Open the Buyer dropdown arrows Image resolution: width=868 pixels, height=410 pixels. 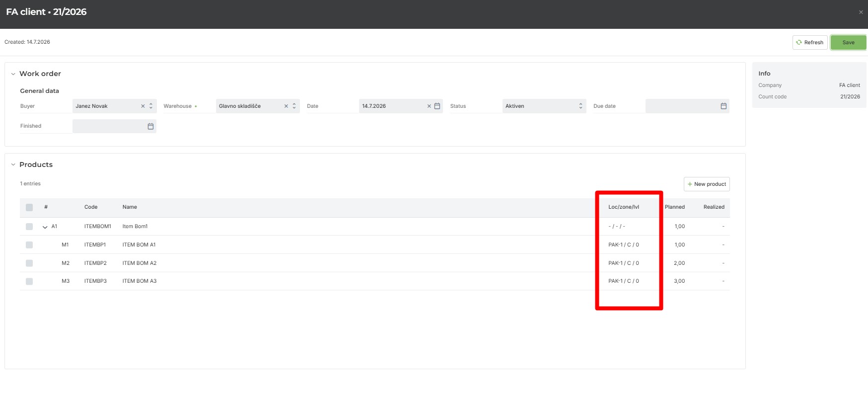[x=151, y=106]
